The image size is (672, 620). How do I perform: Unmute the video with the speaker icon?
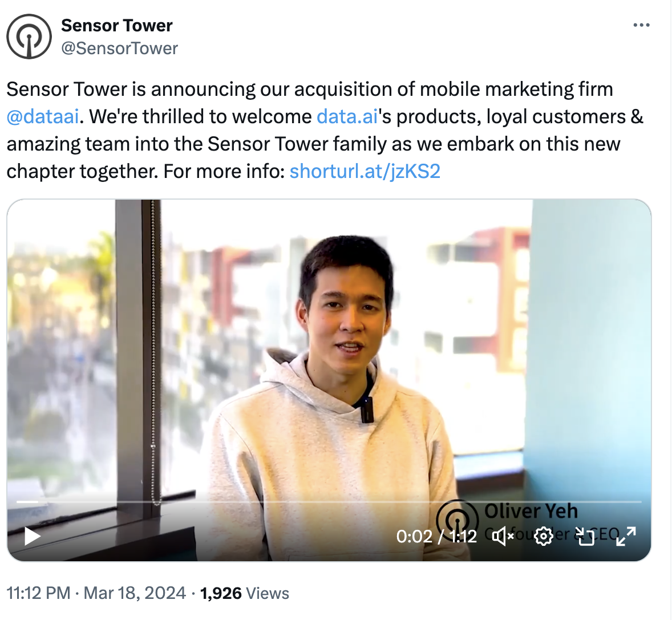point(503,536)
